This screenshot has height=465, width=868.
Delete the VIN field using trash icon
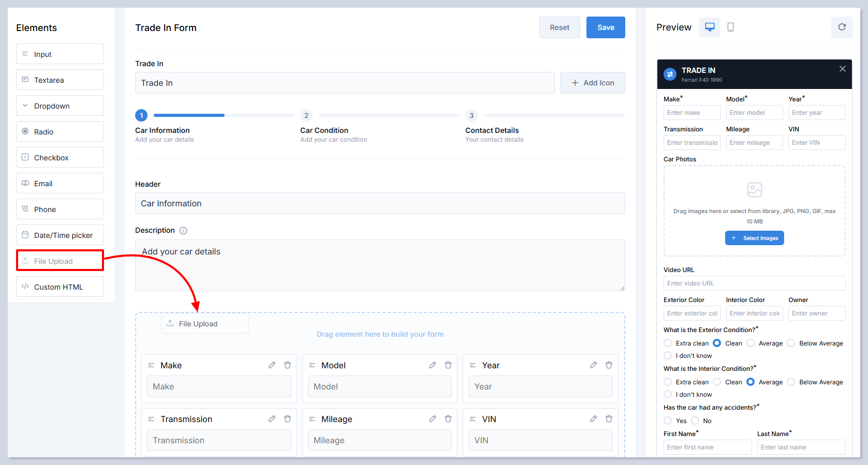(x=609, y=419)
